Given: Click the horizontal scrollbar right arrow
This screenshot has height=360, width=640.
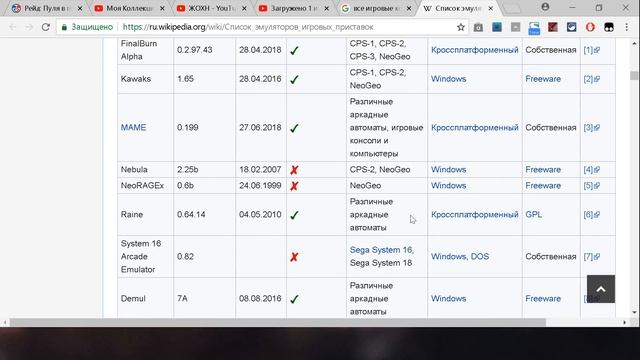Looking at the screenshot, I should click(x=624, y=322).
